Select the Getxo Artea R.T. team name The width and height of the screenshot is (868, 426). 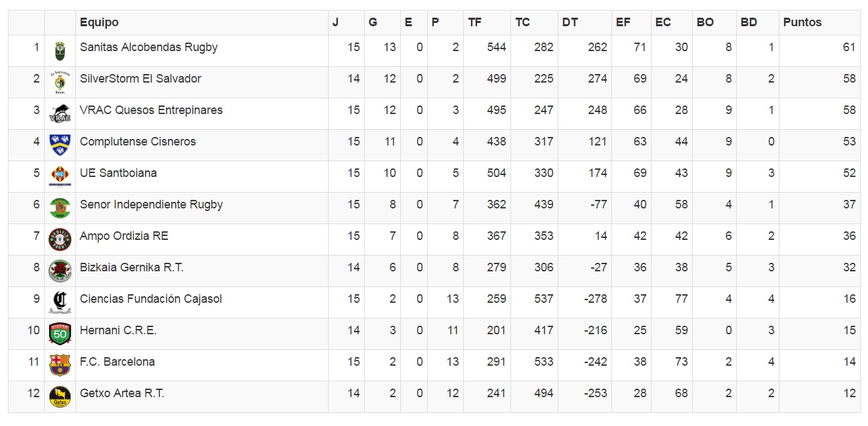(x=121, y=393)
